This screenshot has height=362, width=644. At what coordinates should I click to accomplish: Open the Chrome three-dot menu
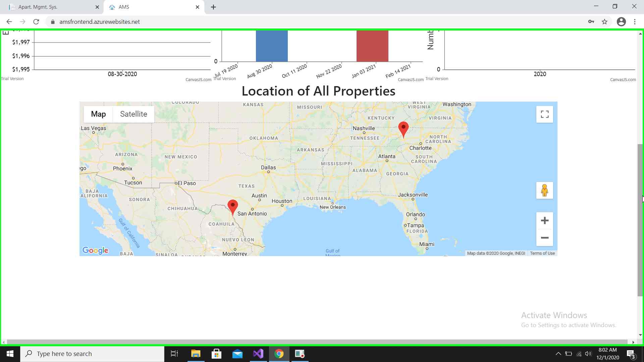(635, 22)
